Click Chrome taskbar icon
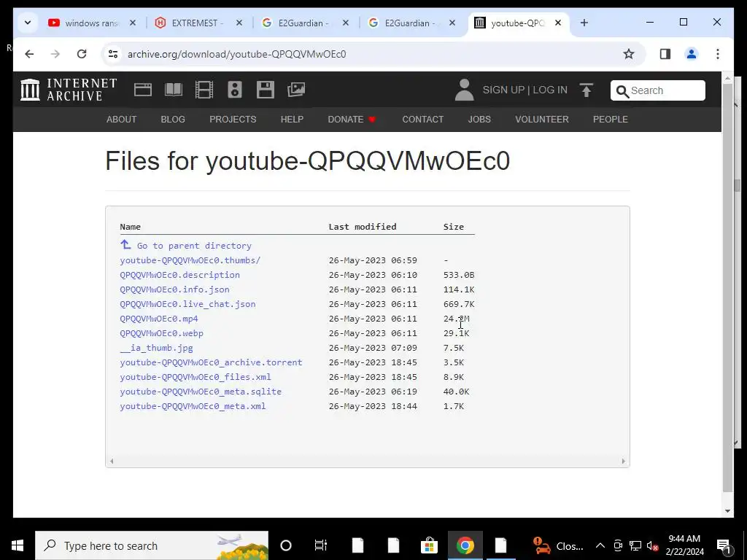747x560 pixels. [465, 545]
